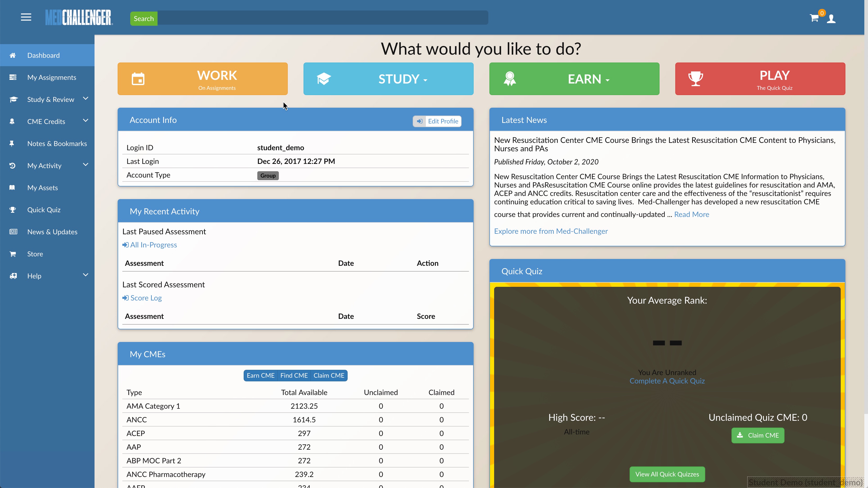Open My Assets in the sidebar
The width and height of the screenshot is (868, 488).
(47, 188)
